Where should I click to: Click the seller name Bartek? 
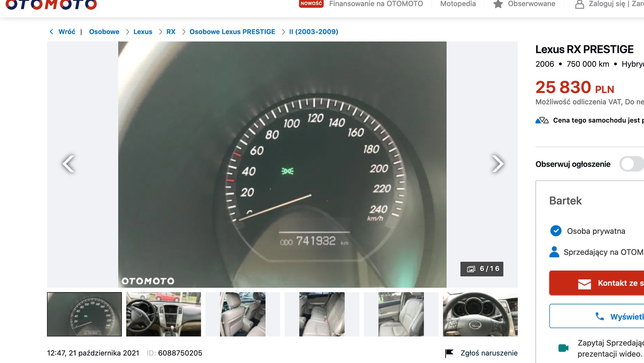[x=565, y=201]
